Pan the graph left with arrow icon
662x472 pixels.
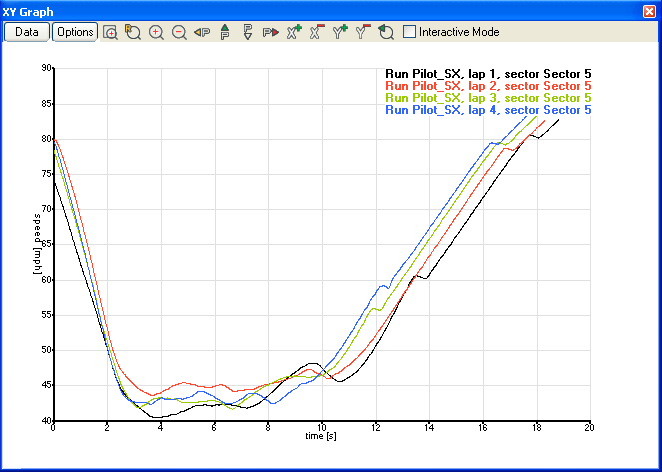(x=202, y=32)
